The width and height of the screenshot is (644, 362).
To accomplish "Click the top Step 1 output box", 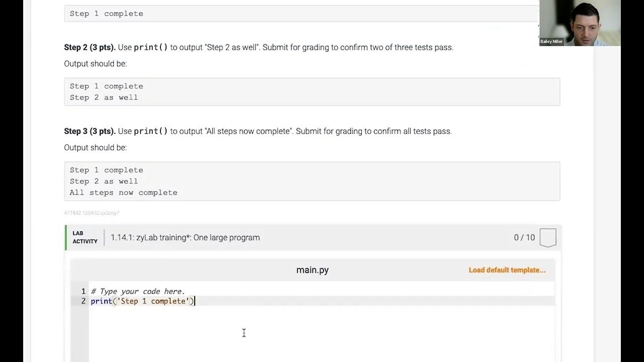I will [x=302, y=14].
